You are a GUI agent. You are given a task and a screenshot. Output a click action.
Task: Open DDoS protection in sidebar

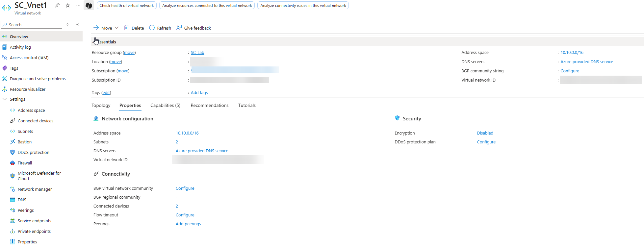click(x=33, y=152)
